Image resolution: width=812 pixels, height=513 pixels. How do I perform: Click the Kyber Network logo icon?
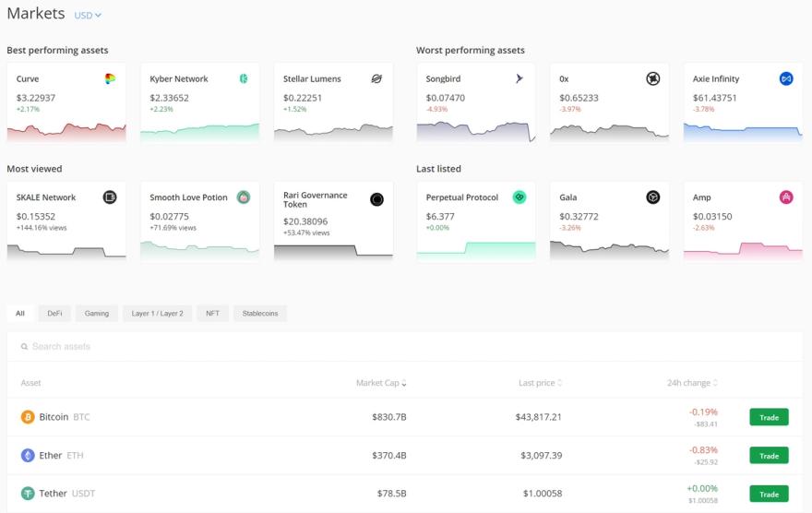[244, 78]
